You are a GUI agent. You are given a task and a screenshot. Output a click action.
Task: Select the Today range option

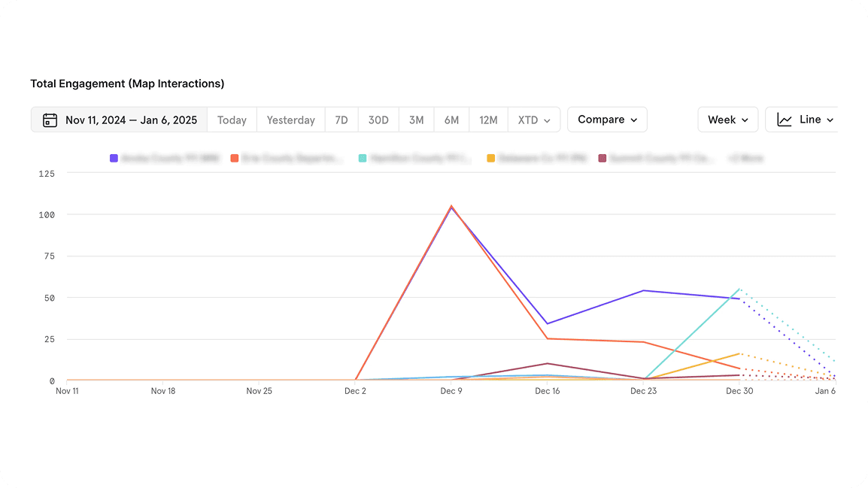pyautogui.click(x=232, y=120)
